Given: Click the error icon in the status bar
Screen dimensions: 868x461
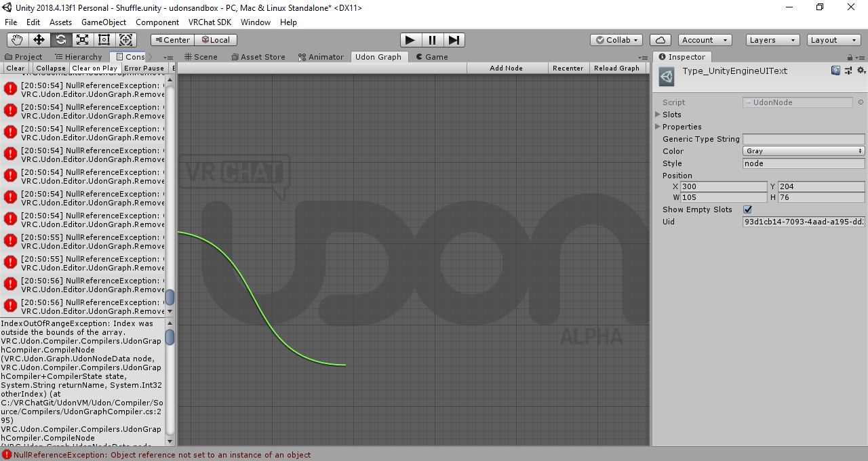Looking at the screenshot, I should pos(6,455).
